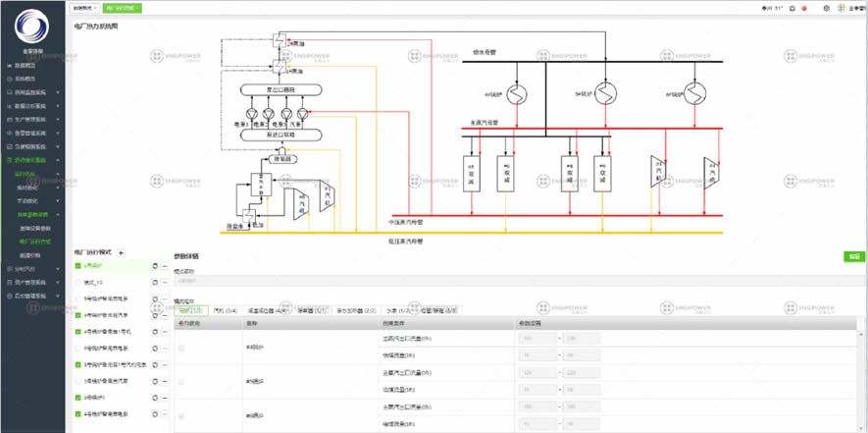Screen dimensions: 868x433
Task: Check the 模式_10 mode checkbox
Action: [78, 282]
